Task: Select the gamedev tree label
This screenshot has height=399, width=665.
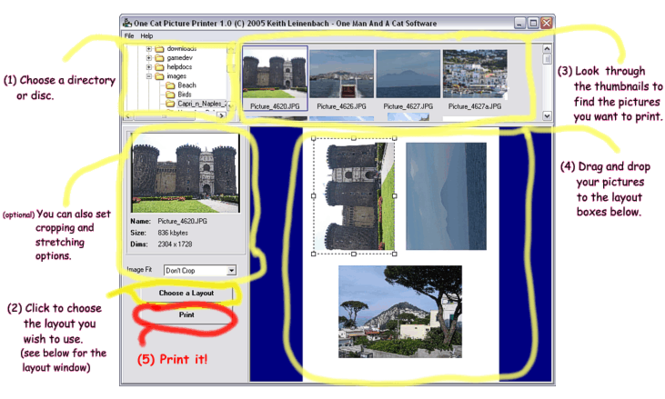Action: coord(180,58)
